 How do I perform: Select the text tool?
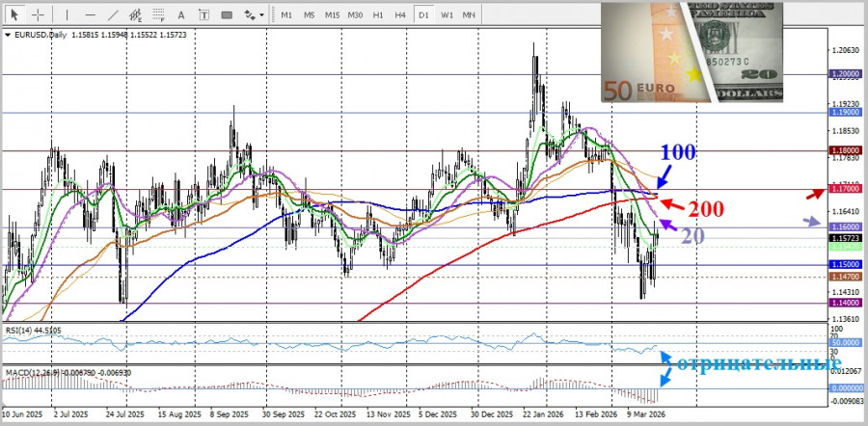(x=180, y=15)
